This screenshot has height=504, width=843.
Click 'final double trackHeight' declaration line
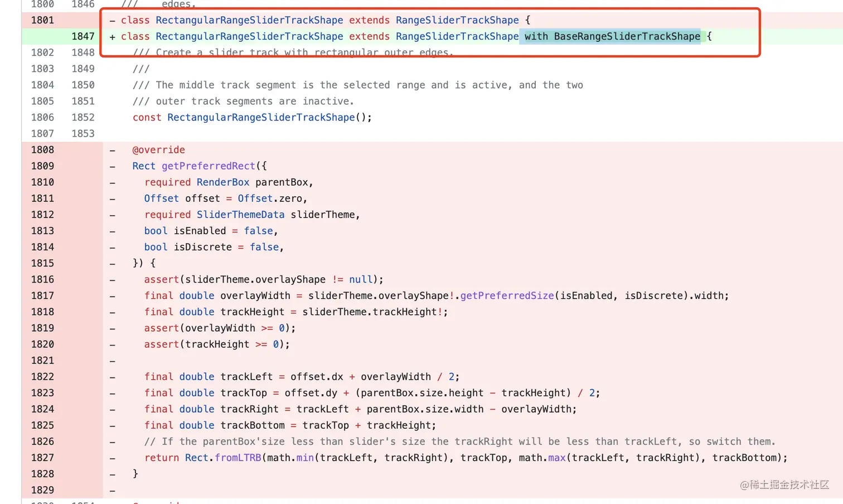pyautogui.click(x=296, y=312)
